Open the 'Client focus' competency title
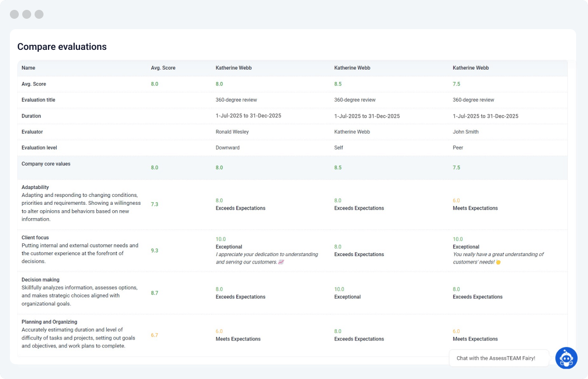The height and width of the screenshot is (379, 588). point(35,238)
